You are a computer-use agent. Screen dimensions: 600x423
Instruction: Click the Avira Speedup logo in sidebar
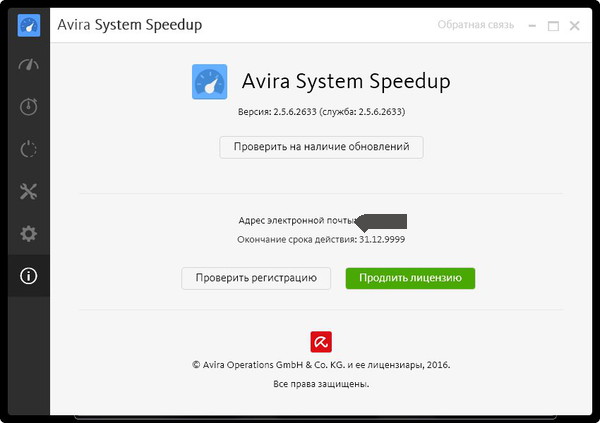[28, 24]
